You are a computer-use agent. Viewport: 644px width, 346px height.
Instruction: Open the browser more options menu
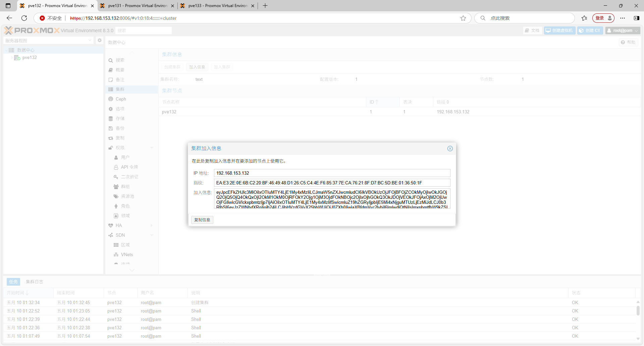click(x=623, y=18)
